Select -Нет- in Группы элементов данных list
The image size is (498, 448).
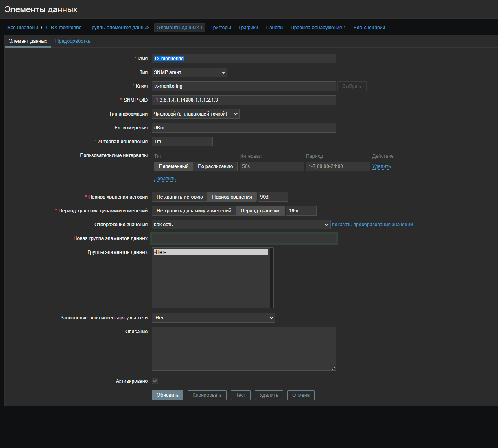pyautogui.click(x=210, y=252)
